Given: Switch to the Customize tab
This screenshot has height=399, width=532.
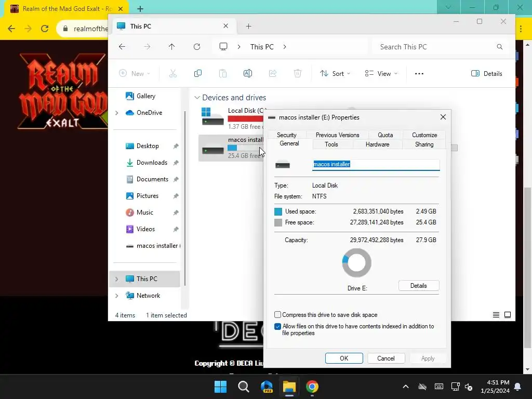Looking at the screenshot, I should pyautogui.click(x=424, y=135).
